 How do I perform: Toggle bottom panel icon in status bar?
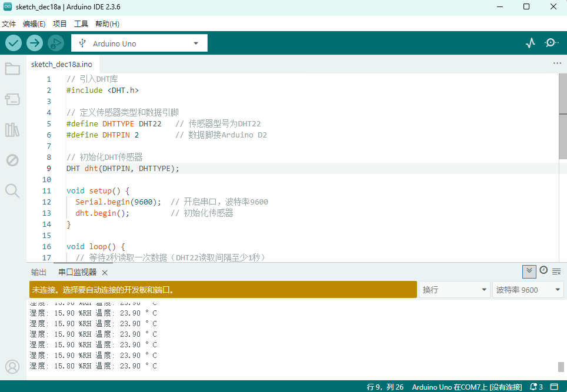554,387
